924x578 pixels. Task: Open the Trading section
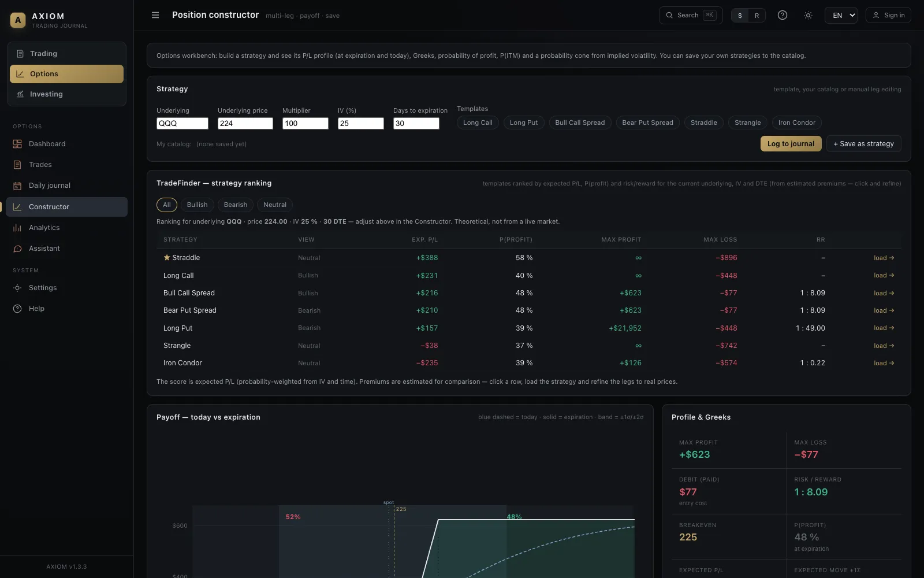[x=66, y=54]
